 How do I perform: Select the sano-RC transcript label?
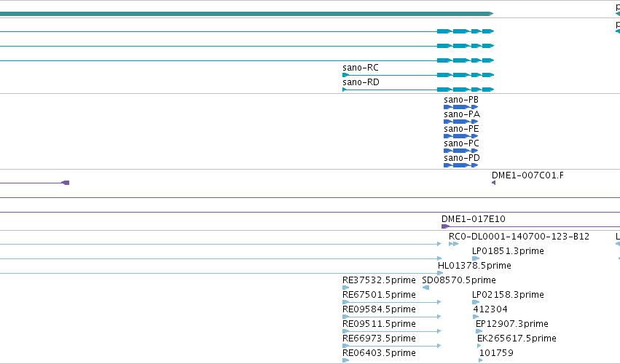[x=360, y=68]
